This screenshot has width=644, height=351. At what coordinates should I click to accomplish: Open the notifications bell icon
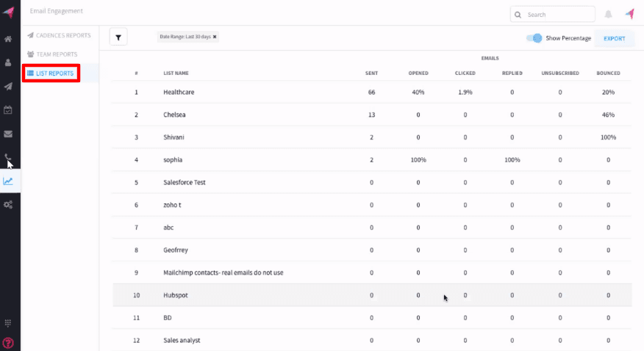click(x=608, y=15)
